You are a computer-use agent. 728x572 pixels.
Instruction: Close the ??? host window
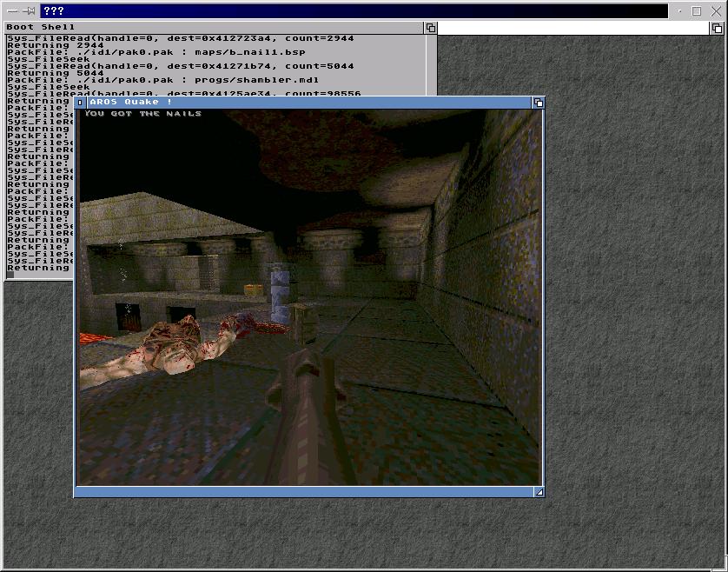(x=714, y=11)
